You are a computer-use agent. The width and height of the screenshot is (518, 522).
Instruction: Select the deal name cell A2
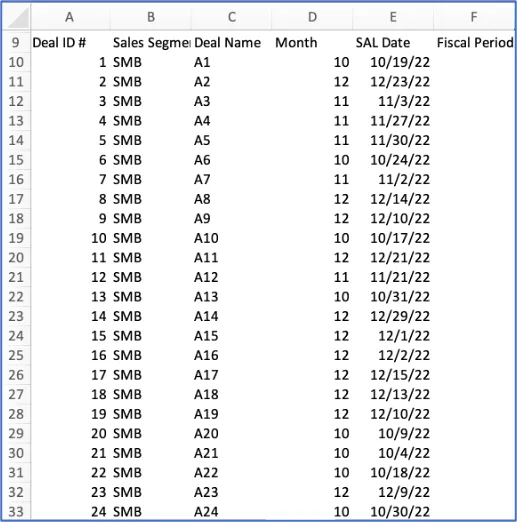coord(232,82)
